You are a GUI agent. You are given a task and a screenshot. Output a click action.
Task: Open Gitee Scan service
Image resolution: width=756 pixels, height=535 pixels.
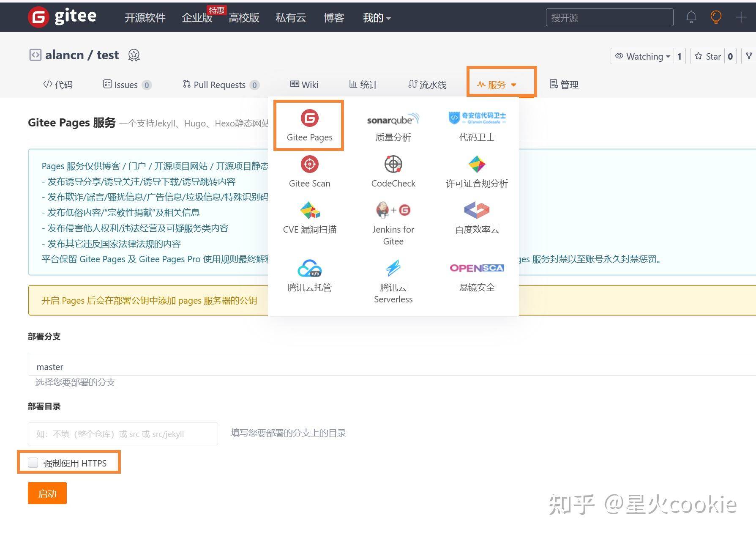tap(309, 172)
